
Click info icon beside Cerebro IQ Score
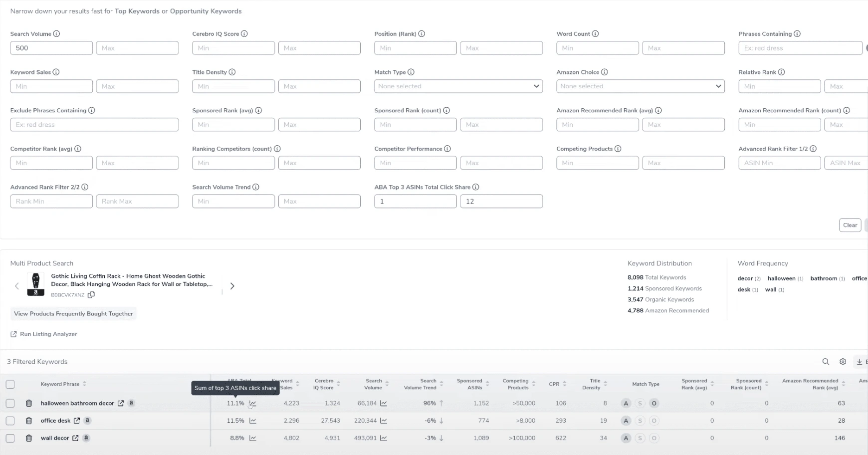(x=244, y=34)
